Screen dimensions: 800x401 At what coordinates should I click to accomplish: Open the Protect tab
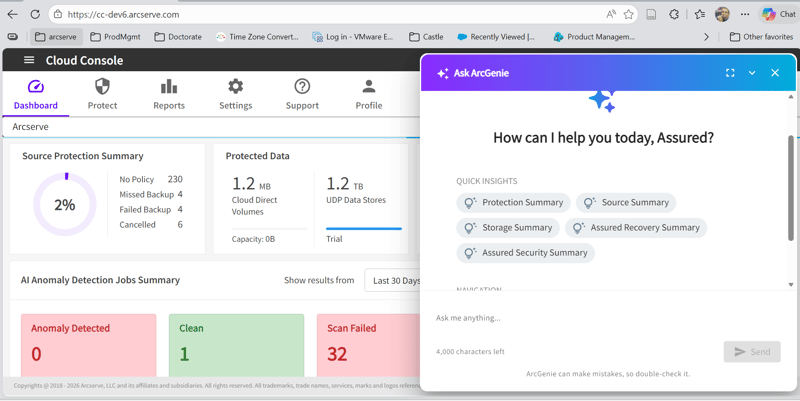point(102,95)
